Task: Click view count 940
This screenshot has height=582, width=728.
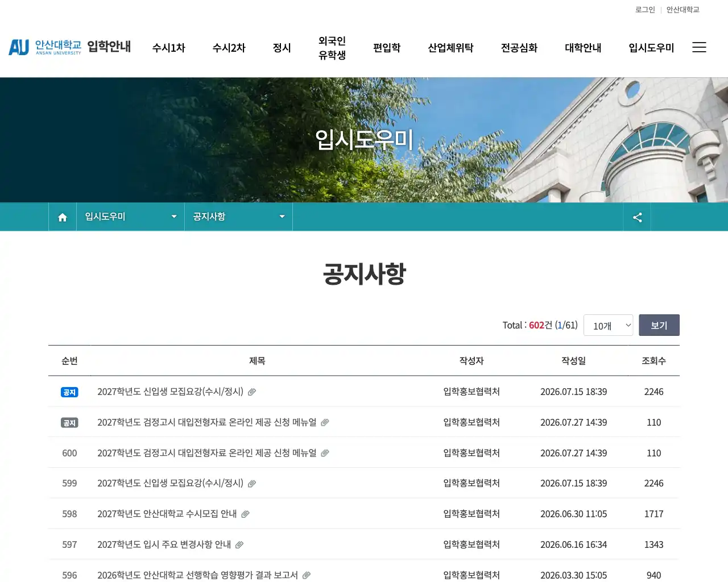Action: [x=653, y=575]
